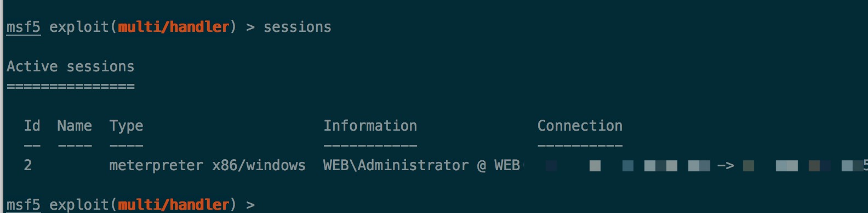The width and height of the screenshot is (868, 213).
Task: Click the 'Id' column header
Action: [x=32, y=126]
